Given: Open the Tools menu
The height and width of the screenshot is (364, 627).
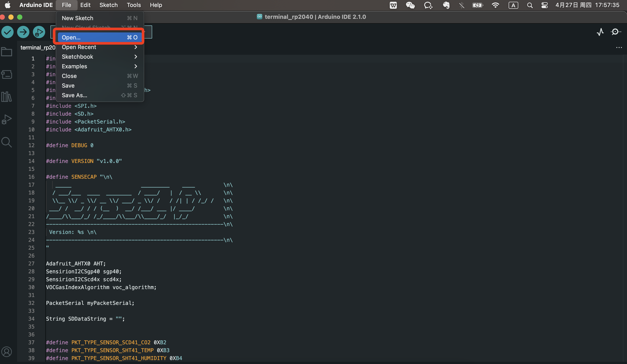Looking at the screenshot, I should pos(134,5).
